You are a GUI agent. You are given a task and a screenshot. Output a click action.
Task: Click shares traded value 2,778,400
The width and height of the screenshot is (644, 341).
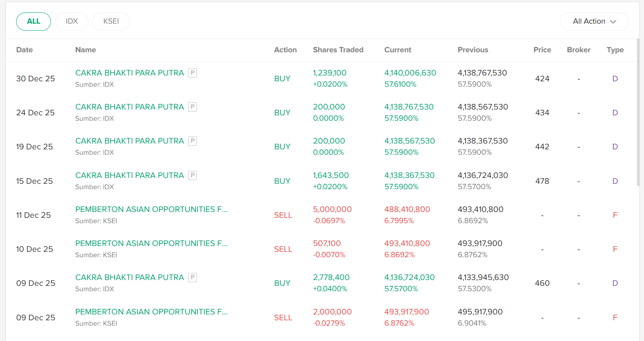pyautogui.click(x=332, y=278)
